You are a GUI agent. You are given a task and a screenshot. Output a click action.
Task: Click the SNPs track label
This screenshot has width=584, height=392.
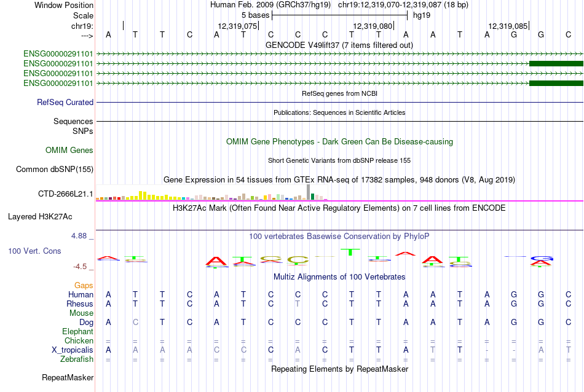tap(83, 131)
